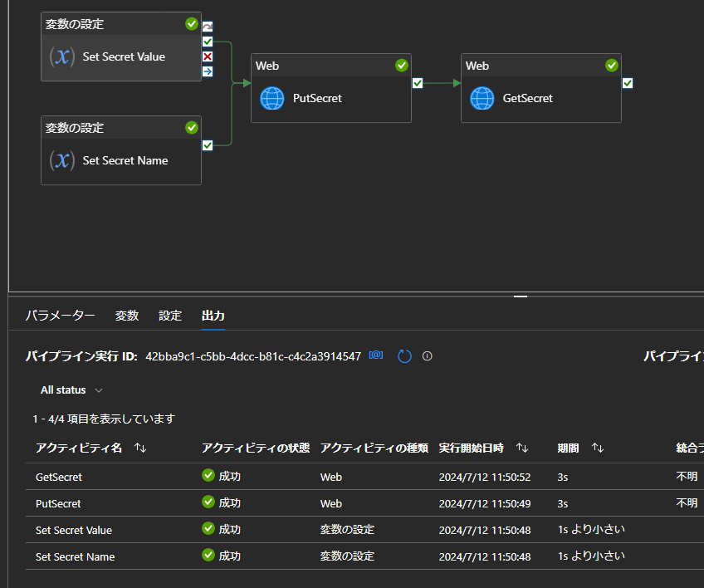Select the Set Secret Value activity node
Image resolution: width=704 pixels, height=588 pixels.
[121, 47]
